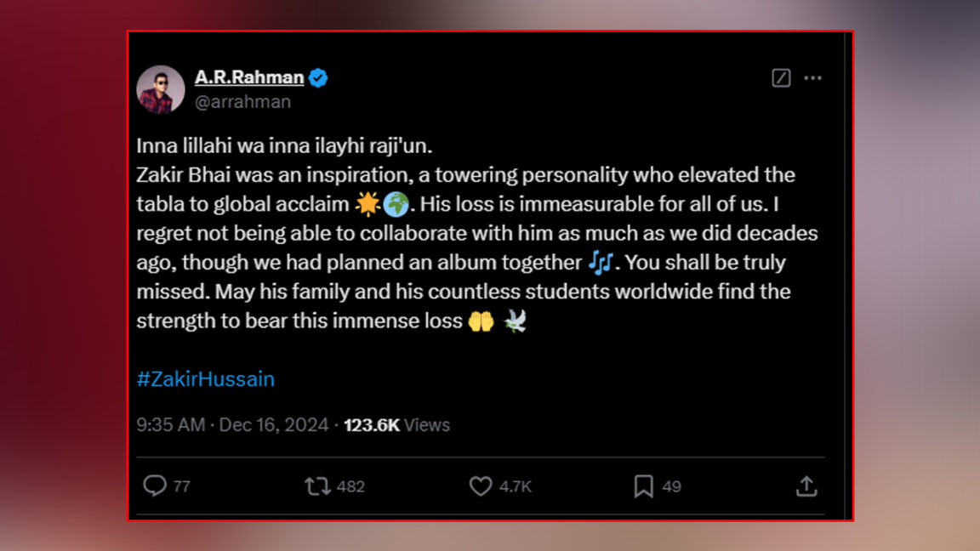
Task: Click the 77 replies count
Action: point(181,486)
